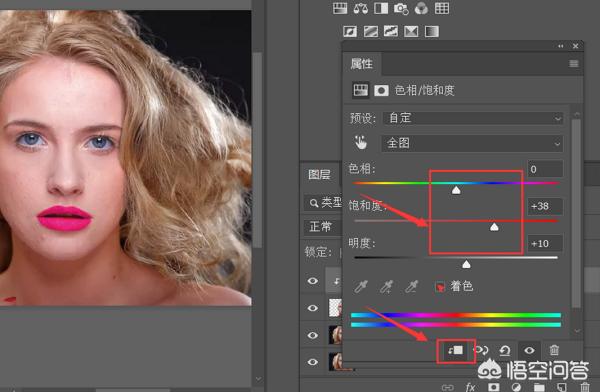Toggle the eye of the third layer row

(x=313, y=335)
